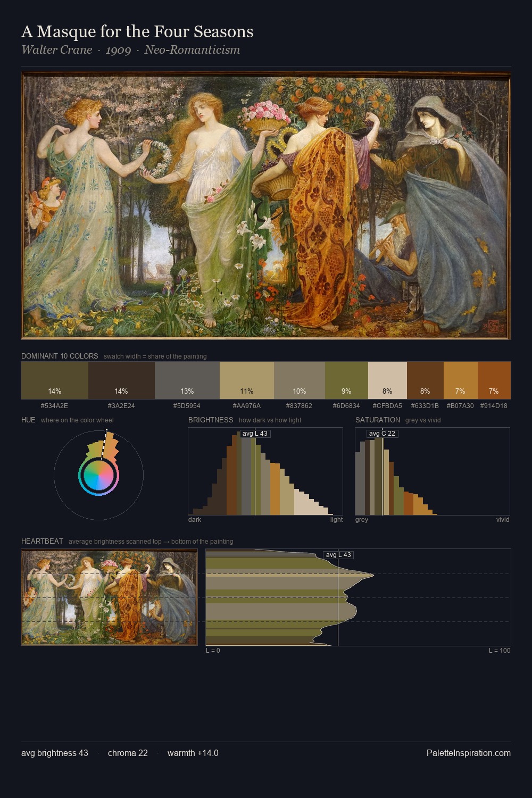Pick the #837862 swatch
The width and height of the screenshot is (532, 798).
(300, 380)
